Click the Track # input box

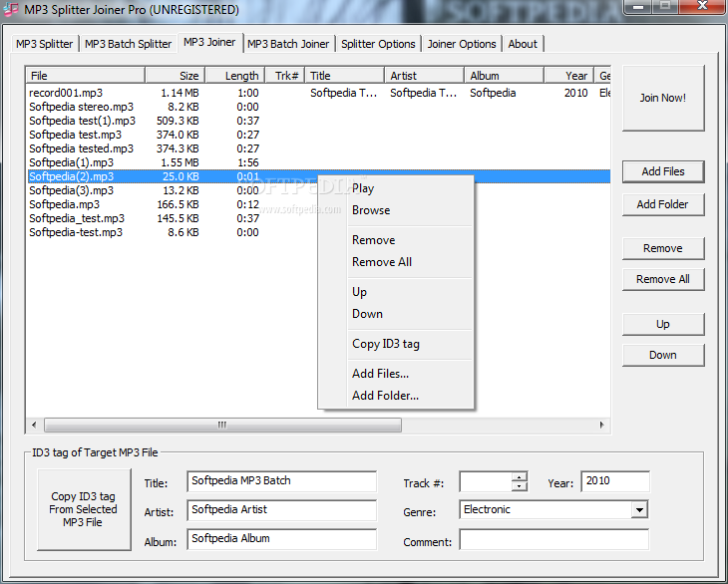click(486, 481)
